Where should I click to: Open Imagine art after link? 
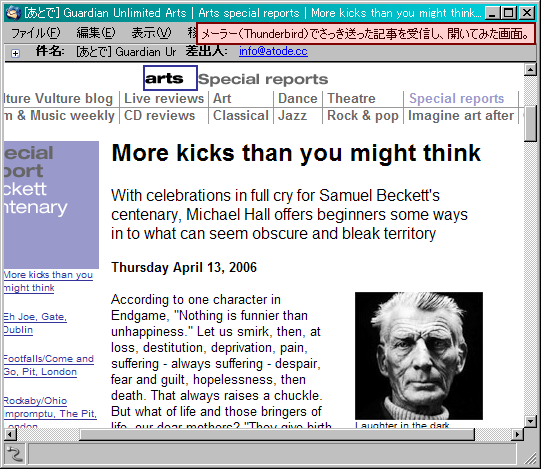(x=461, y=116)
